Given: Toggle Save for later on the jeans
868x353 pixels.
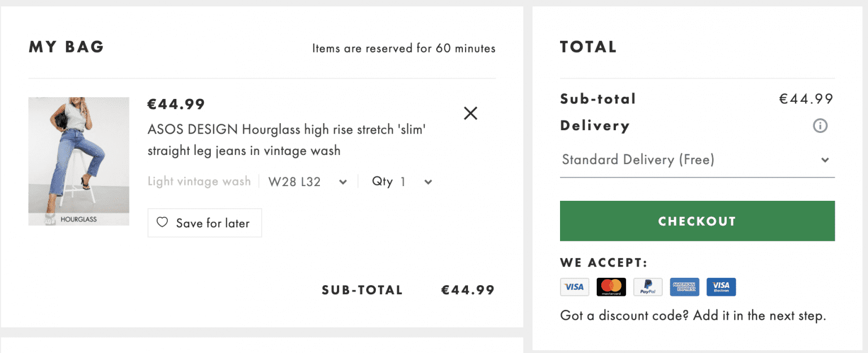Looking at the screenshot, I should (x=204, y=223).
